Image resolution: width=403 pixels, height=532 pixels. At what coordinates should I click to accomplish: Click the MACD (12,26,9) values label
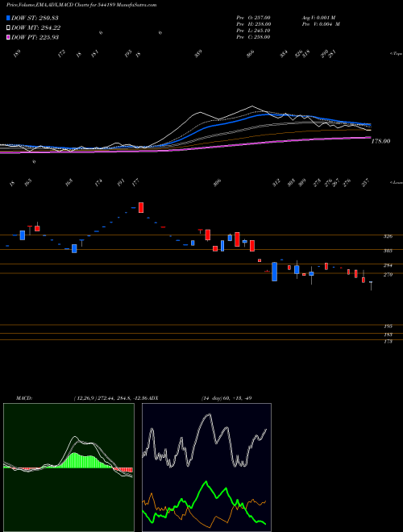(111, 398)
